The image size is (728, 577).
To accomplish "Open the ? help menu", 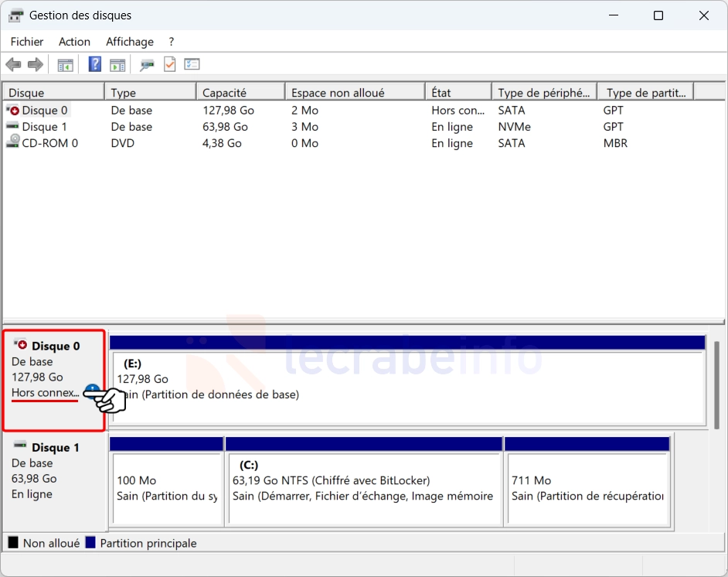I will tap(172, 42).
